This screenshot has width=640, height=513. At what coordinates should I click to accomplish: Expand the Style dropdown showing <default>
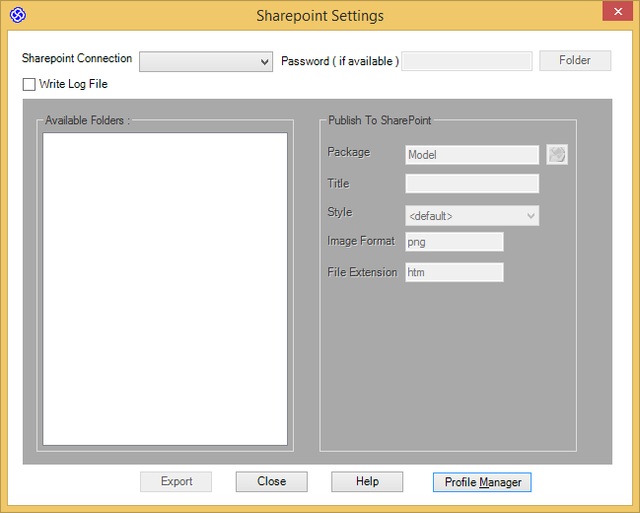pyautogui.click(x=472, y=215)
